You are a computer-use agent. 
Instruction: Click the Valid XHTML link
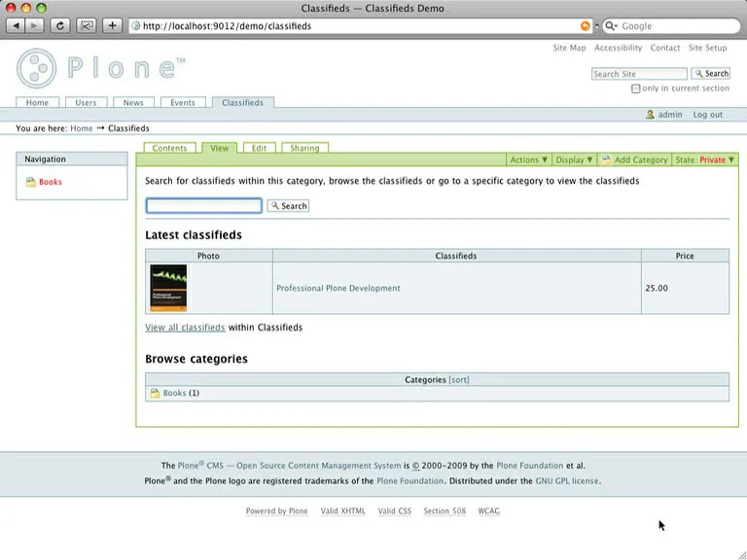343,511
